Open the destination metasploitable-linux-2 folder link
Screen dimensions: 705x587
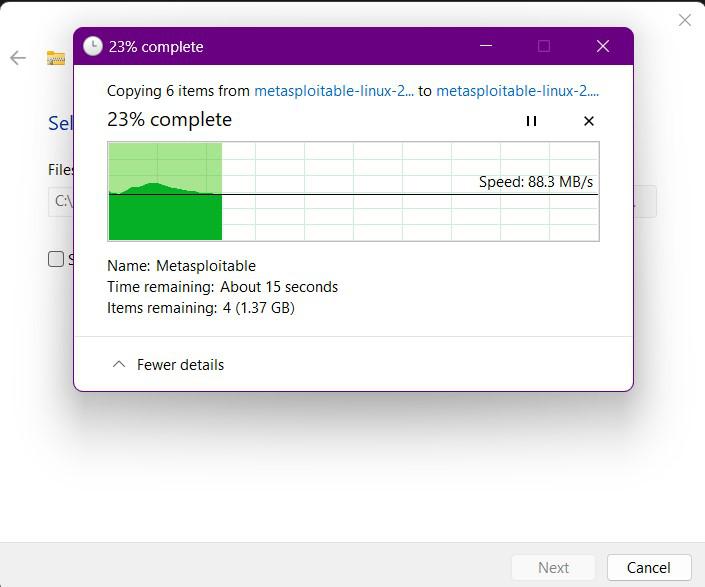518,91
